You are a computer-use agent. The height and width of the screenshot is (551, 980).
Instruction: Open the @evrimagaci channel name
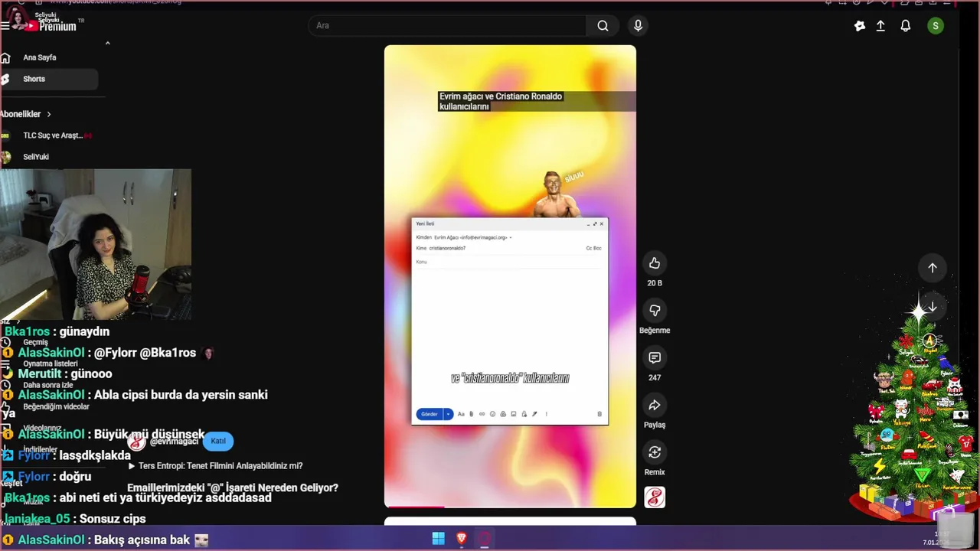(x=175, y=442)
